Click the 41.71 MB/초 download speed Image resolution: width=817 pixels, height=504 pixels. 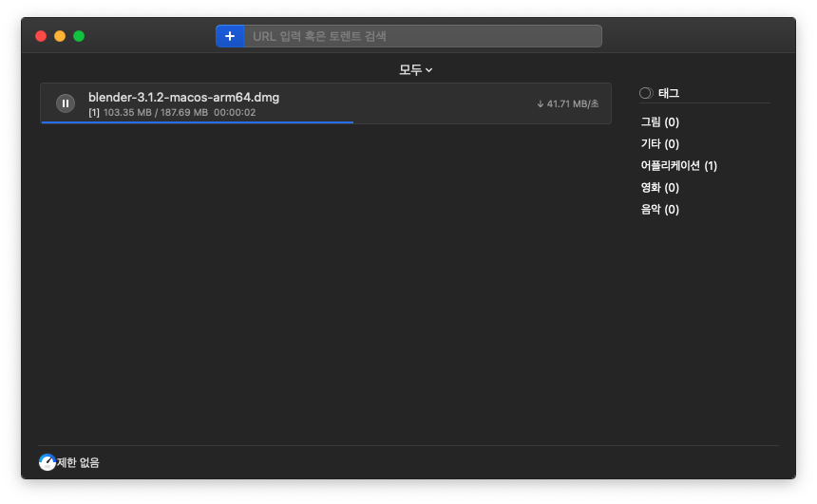[567, 104]
